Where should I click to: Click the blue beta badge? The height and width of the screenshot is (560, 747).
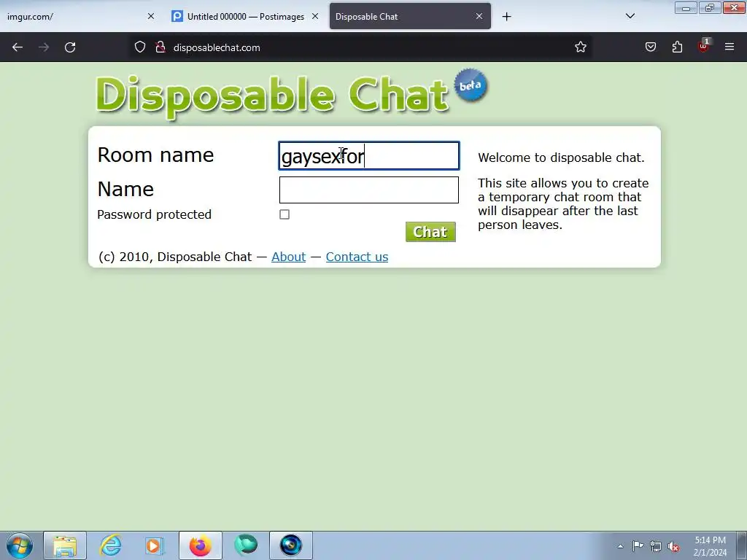pos(471,85)
